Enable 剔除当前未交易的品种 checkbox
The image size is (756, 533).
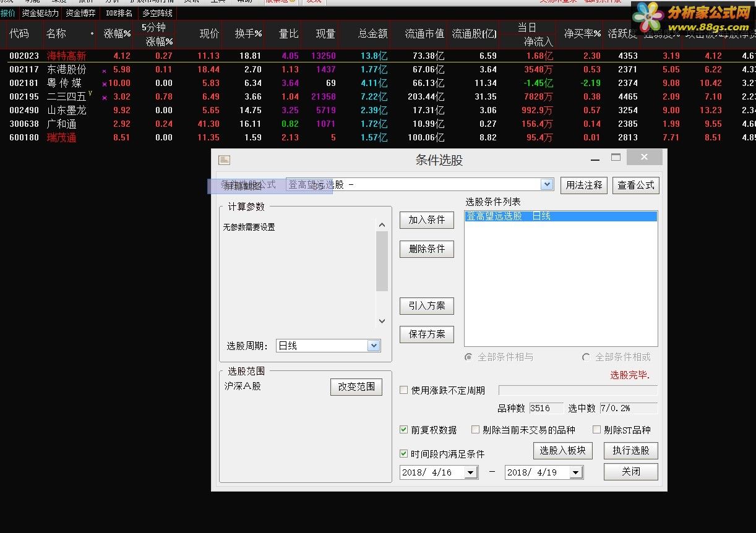[476, 430]
